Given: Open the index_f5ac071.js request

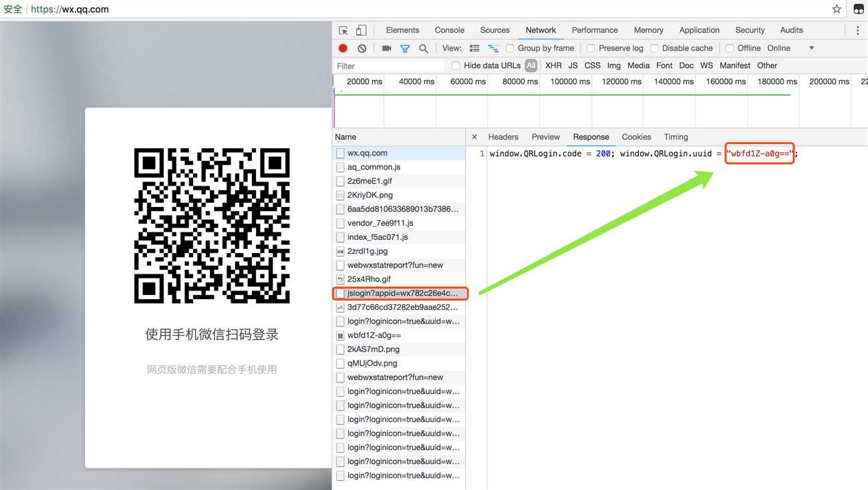Looking at the screenshot, I should point(399,237).
